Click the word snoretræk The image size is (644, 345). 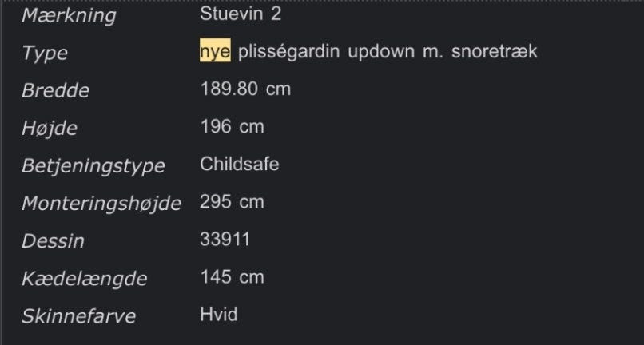pos(495,51)
